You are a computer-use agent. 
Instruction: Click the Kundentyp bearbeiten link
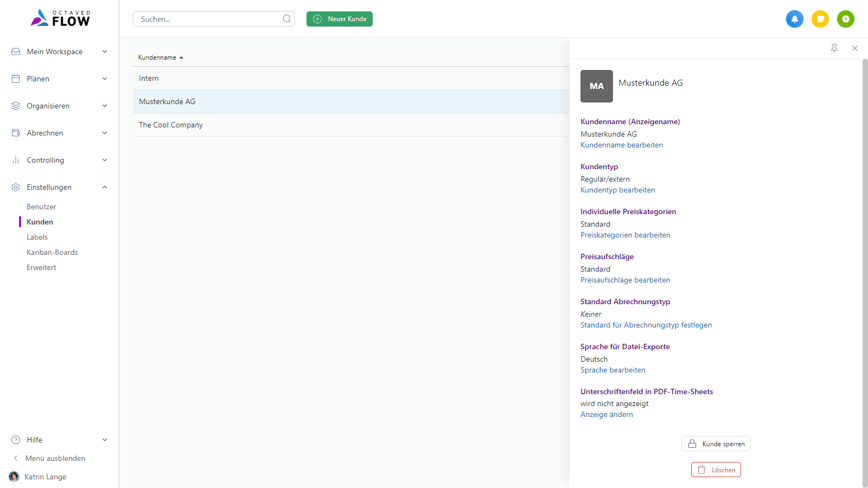pyautogui.click(x=617, y=190)
